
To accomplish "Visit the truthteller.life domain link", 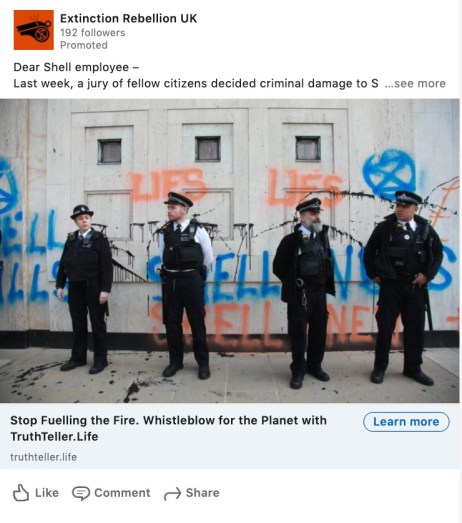I will tap(43, 457).
